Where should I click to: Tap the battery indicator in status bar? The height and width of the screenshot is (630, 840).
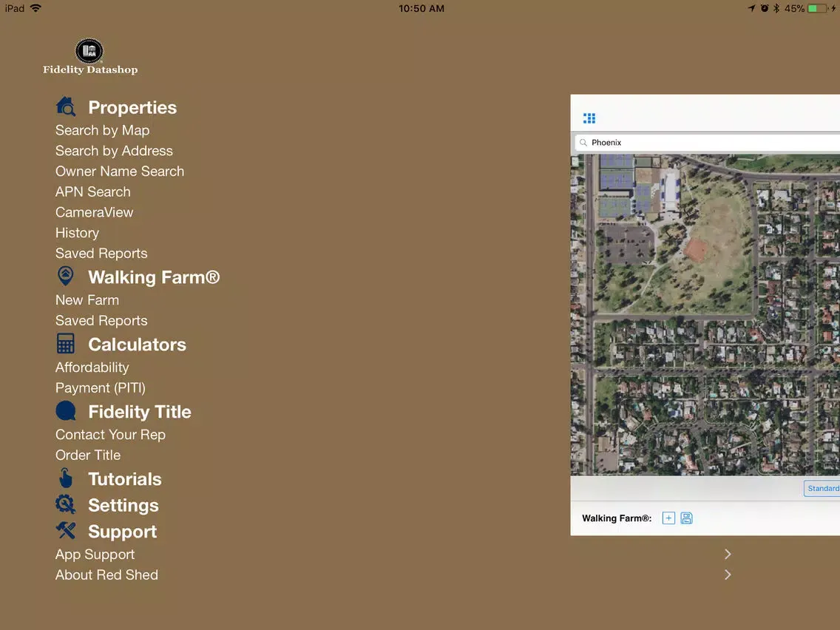point(817,9)
